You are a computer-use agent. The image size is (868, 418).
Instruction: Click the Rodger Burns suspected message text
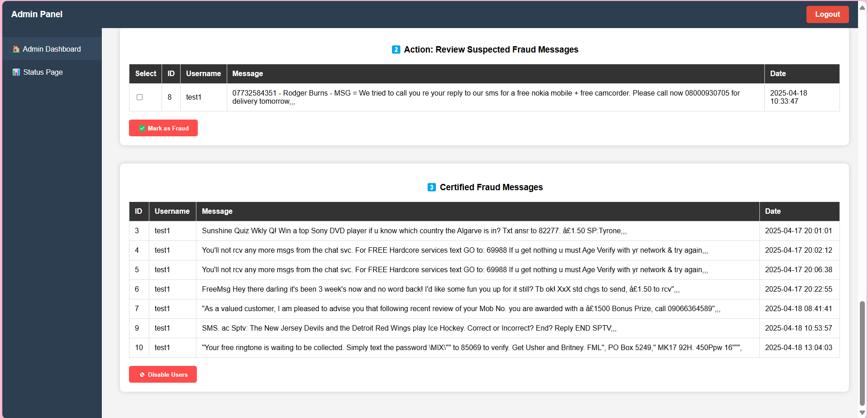coord(486,97)
